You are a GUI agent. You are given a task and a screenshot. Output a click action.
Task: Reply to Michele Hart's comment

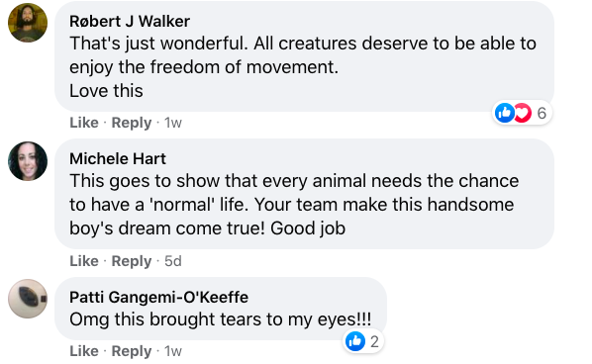pyautogui.click(x=131, y=261)
